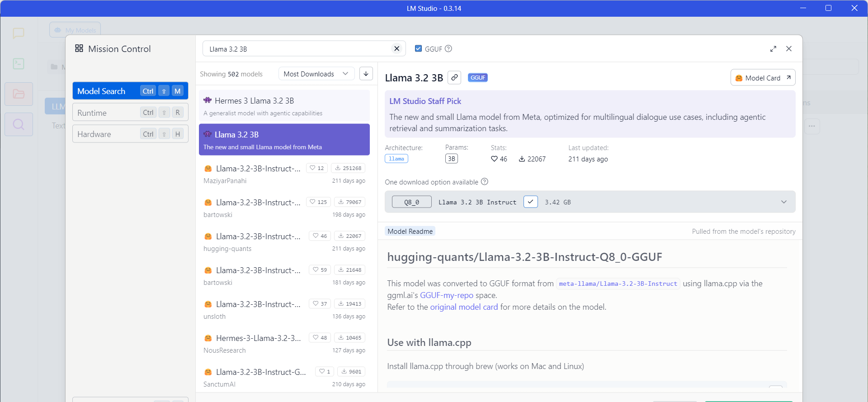The image size is (868, 402).
Task: Switch to Hardware tab
Action: (130, 134)
